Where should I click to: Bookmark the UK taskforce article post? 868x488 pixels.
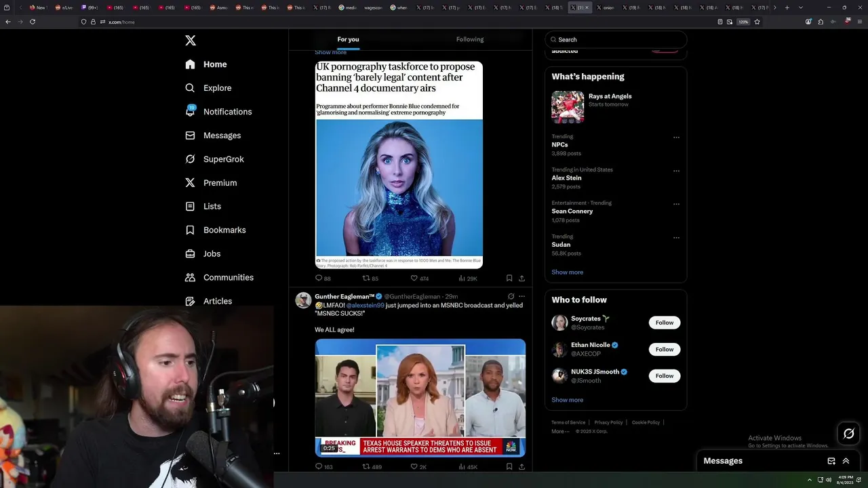click(509, 279)
